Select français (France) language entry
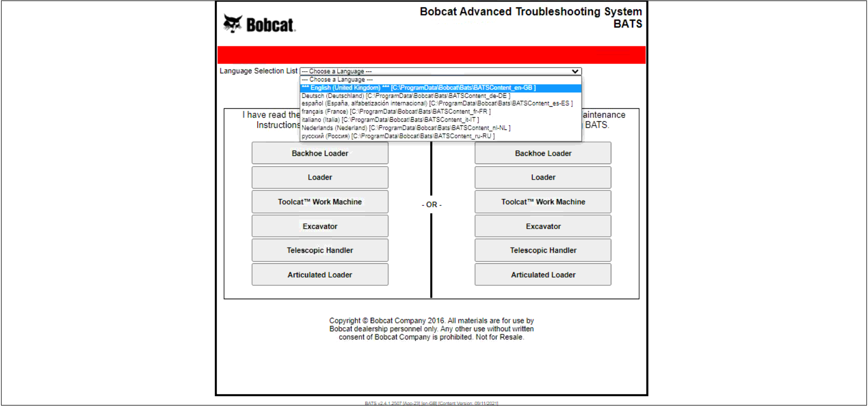 pos(396,111)
